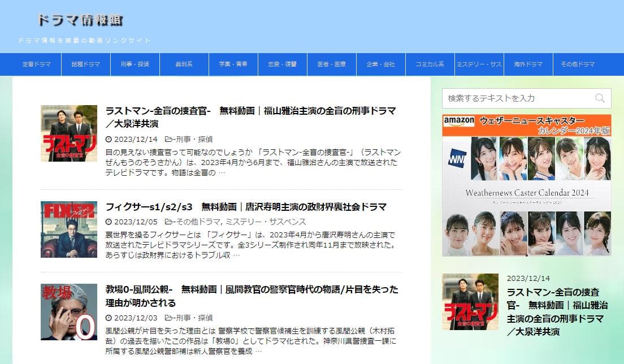Open the 定番ドラマ menu item

click(37, 64)
